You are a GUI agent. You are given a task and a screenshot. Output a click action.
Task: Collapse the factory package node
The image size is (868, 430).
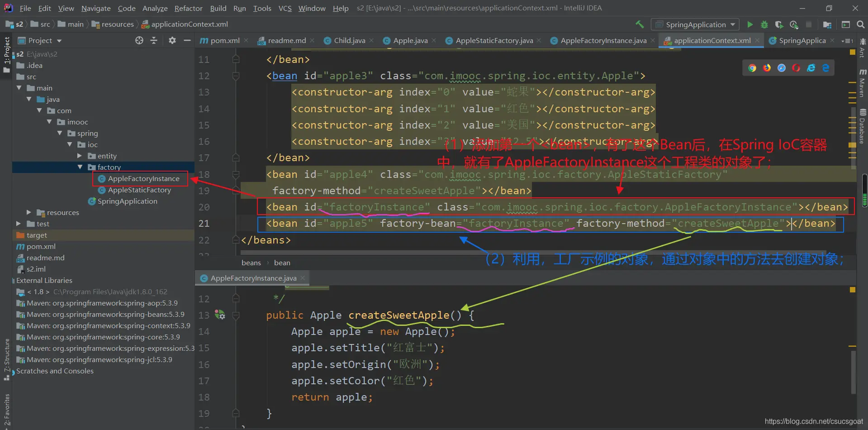80,167
